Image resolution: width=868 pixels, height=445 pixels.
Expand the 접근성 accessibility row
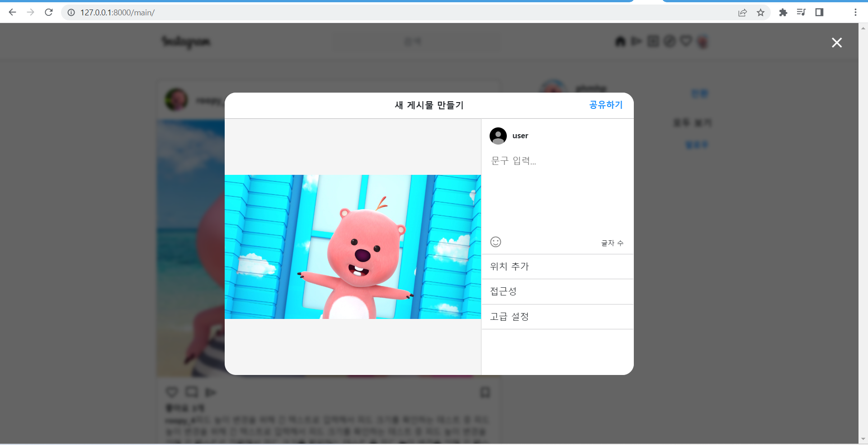coord(557,291)
